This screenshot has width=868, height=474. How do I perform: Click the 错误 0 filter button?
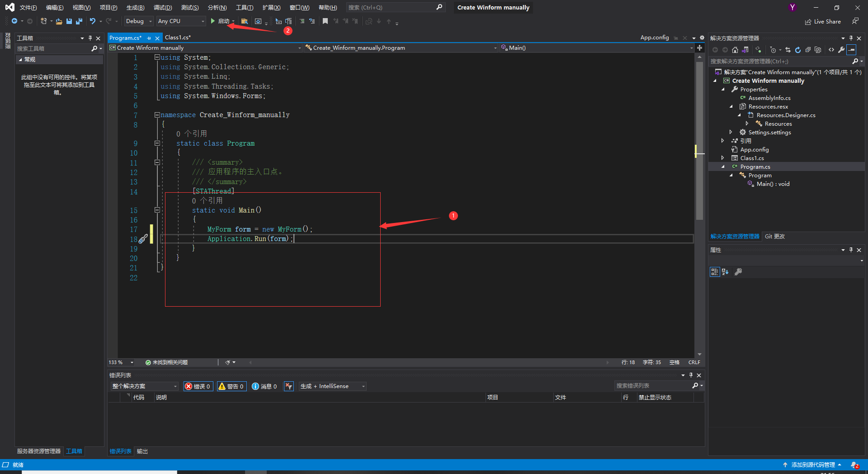pyautogui.click(x=198, y=386)
